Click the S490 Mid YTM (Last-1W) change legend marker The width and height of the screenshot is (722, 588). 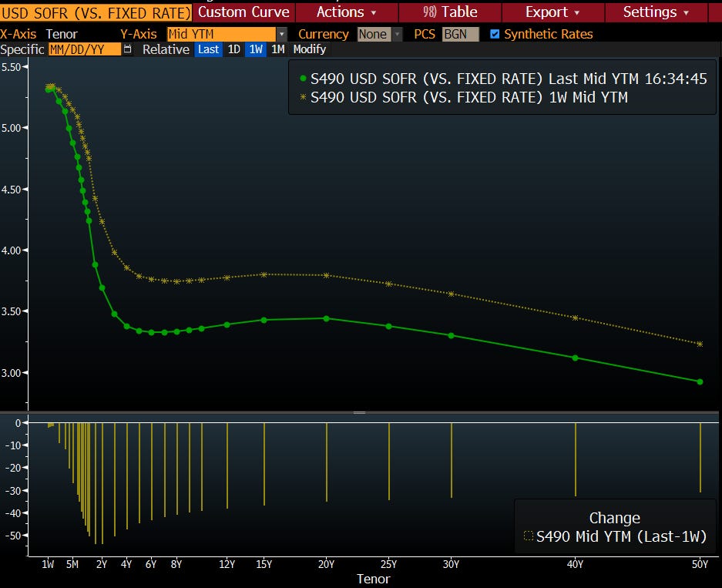[x=528, y=536]
